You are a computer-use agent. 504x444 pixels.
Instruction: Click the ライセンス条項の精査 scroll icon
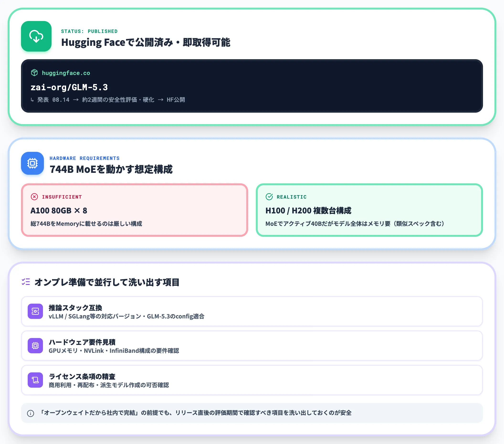(35, 380)
